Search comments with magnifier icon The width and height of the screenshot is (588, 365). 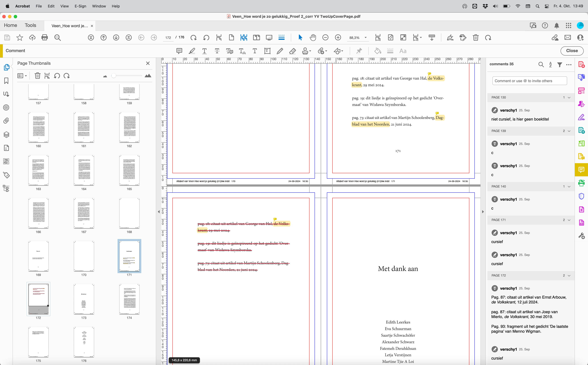[x=541, y=64]
